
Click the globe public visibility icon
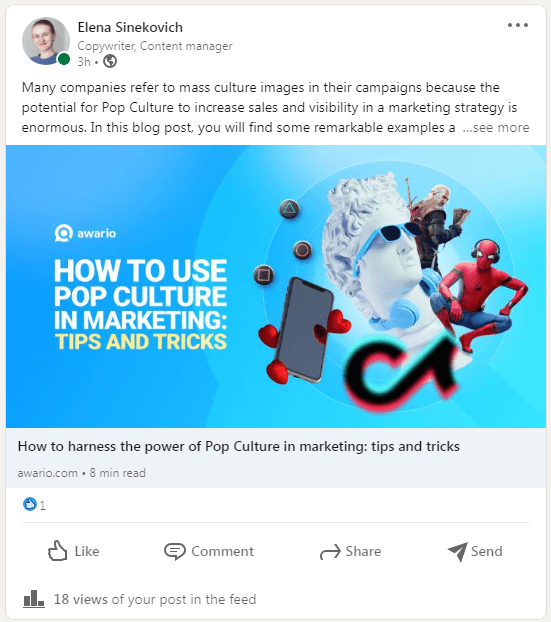coord(110,61)
